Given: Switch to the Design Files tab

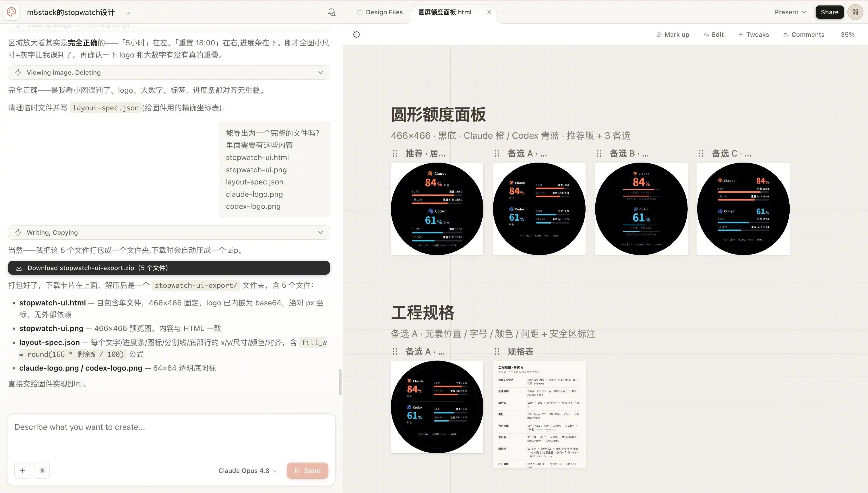Looking at the screenshot, I should pos(380,12).
